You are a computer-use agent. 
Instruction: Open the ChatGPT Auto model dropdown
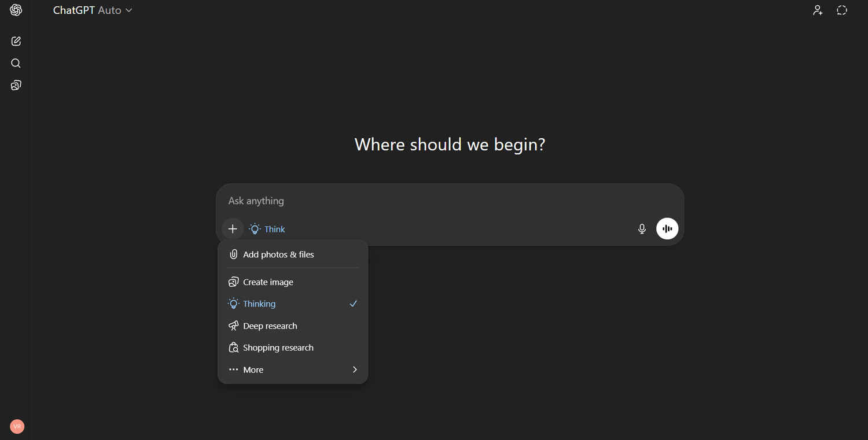[93, 10]
